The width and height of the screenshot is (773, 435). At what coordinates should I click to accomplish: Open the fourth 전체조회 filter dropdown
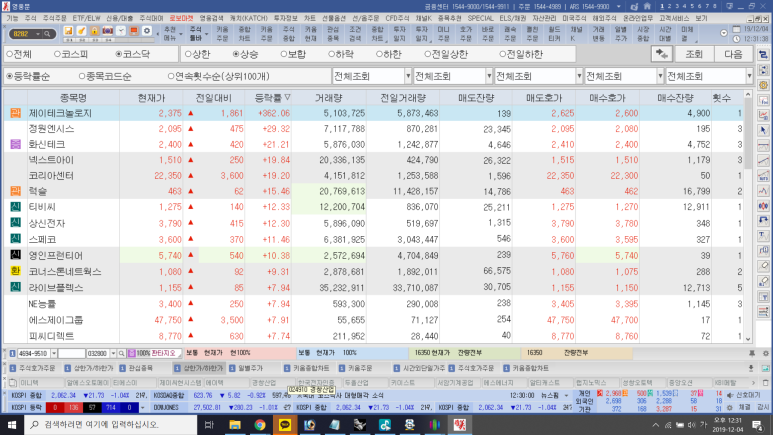pyautogui.click(x=660, y=76)
